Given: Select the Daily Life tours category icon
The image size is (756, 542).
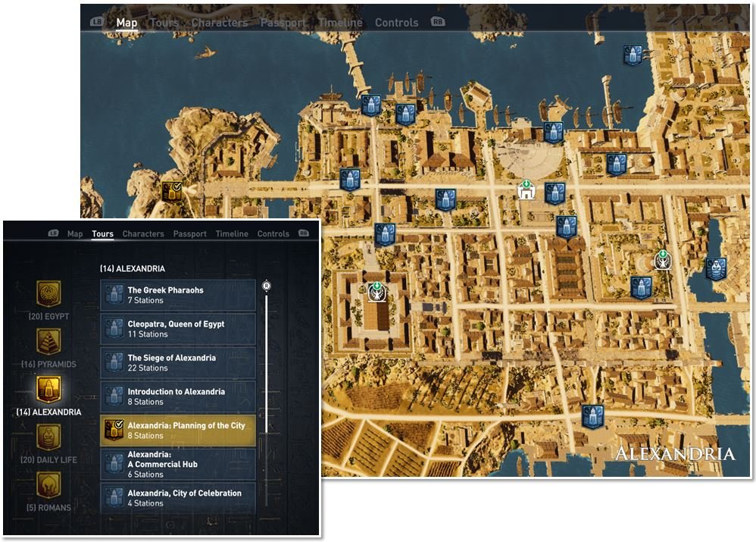Looking at the screenshot, I should click(x=48, y=437).
